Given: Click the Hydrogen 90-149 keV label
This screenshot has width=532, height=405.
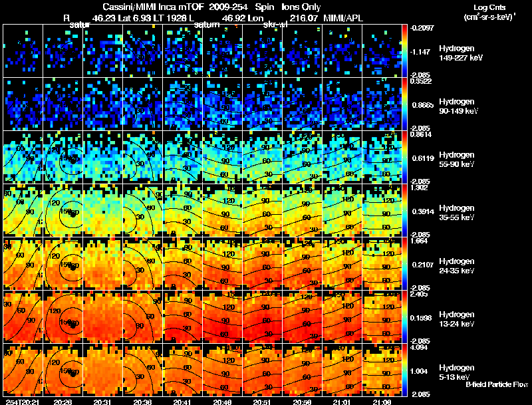Looking at the screenshot, I should [458, 106].
